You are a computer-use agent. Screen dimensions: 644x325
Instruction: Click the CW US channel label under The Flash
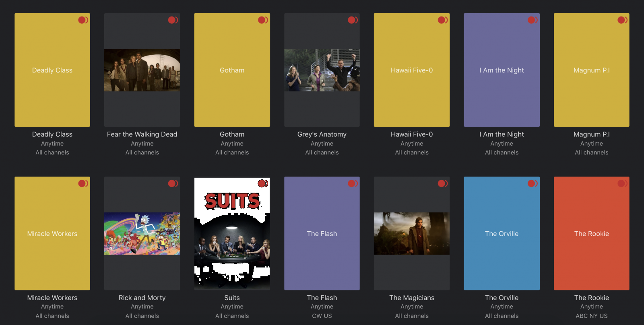pyautogui.click(x=322, y=316)
